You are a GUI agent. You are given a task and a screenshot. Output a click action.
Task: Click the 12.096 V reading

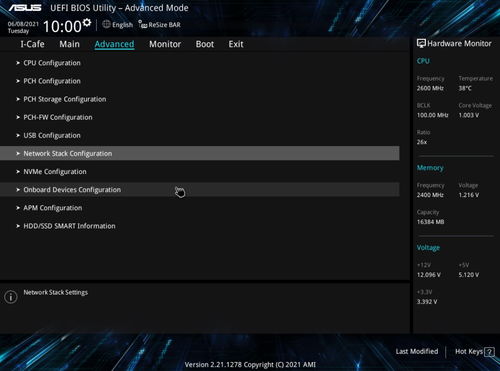click(429, 275)
